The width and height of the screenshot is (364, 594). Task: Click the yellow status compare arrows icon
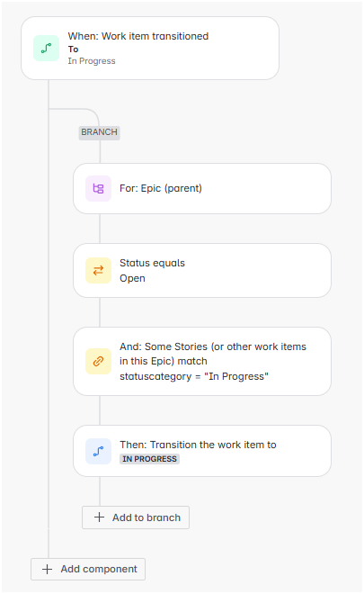(98, 271)
